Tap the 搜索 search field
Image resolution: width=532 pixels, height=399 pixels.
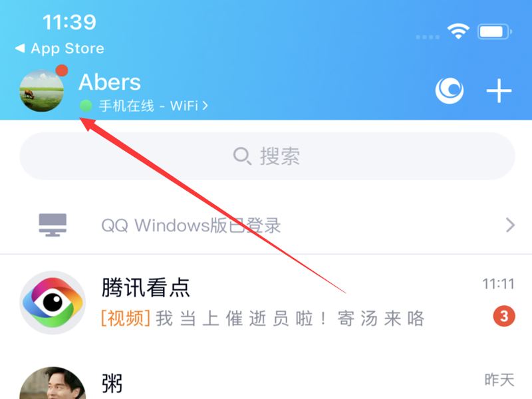coord(267,156)
